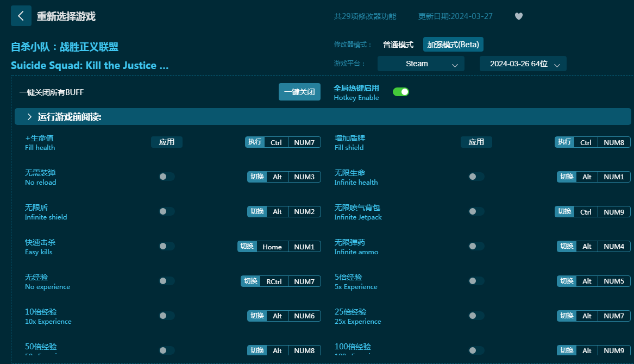Click the NUM4 key for Infinite ammo
Screen dimensions: 634x364
(614, 247)
